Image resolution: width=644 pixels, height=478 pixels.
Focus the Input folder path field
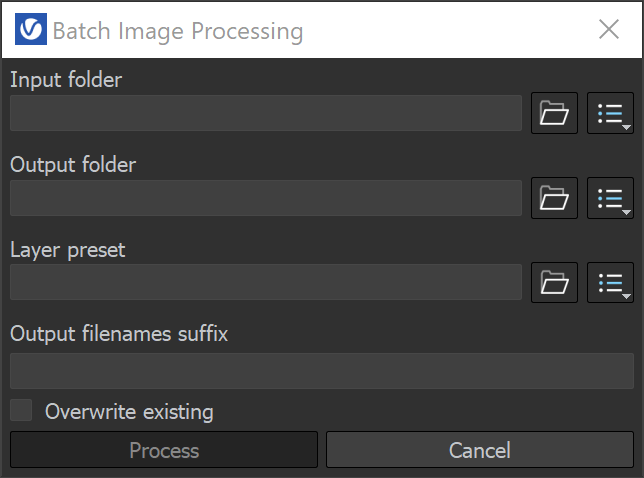tap(266, 113)
